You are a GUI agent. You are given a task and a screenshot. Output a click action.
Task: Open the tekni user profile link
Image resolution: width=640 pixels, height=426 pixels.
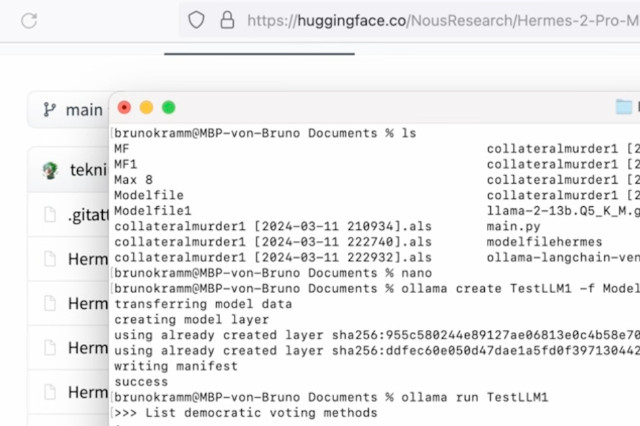88,170
